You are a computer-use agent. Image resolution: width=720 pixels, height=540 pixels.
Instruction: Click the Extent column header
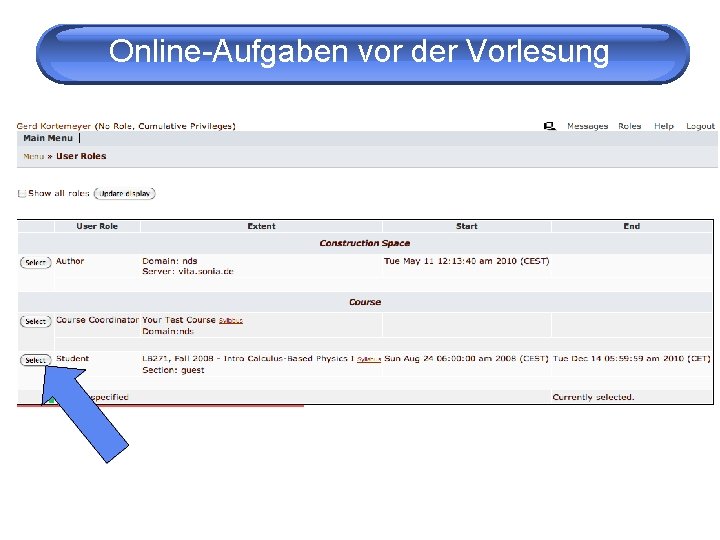tap(261, 226)
